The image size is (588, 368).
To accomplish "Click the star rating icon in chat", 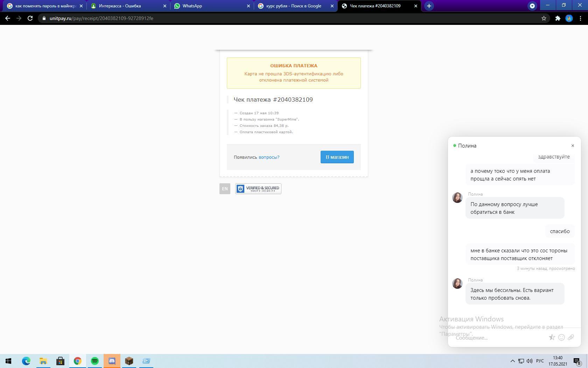I will click(x=552, y=337).
